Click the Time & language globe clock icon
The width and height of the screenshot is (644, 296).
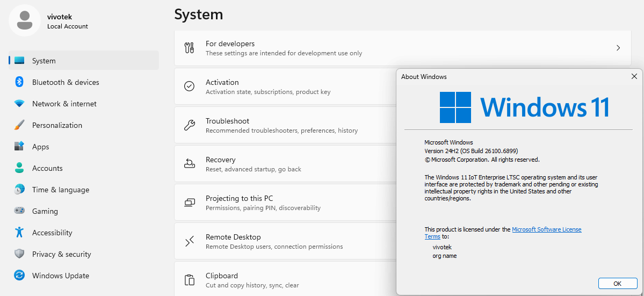19,190
